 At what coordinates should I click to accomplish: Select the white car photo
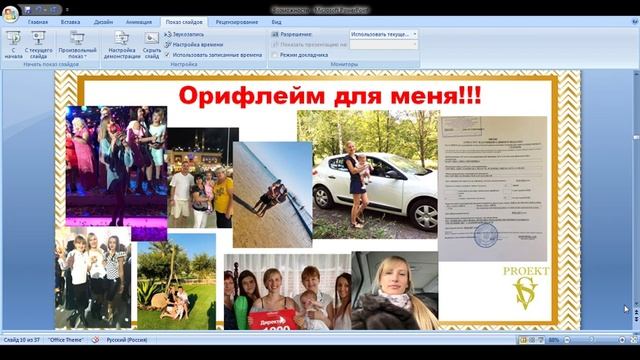tap(369, 174)
